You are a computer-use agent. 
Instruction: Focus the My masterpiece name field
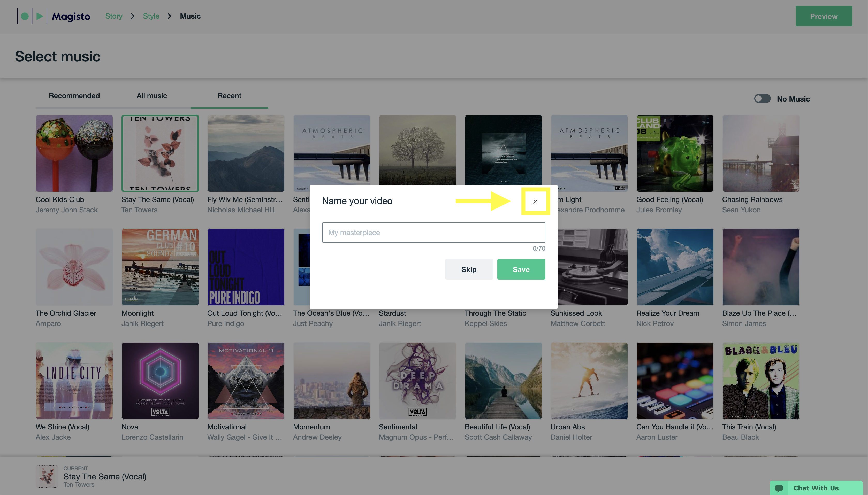click(x=433, y=233)
